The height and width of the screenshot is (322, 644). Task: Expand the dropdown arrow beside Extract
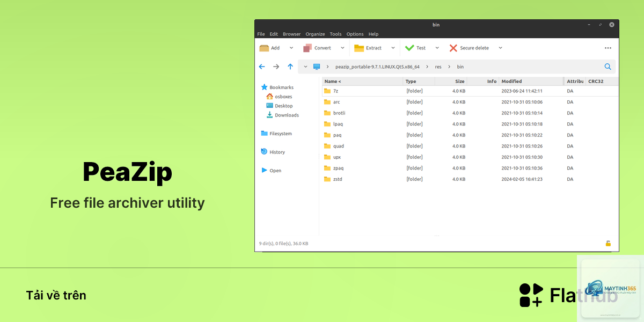click(x=393, y=48)
